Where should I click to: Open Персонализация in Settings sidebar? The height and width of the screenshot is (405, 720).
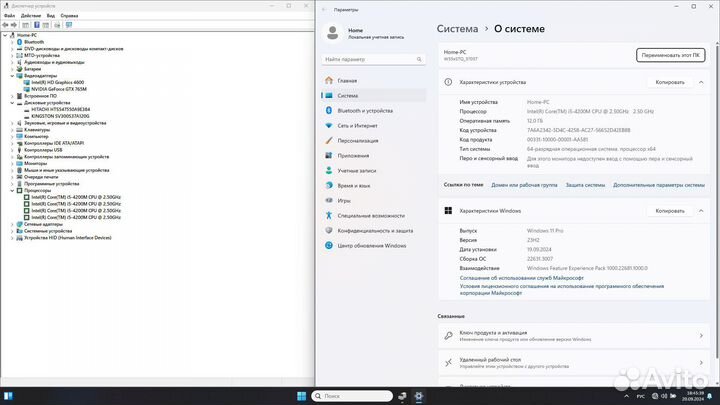click(373, 141)
